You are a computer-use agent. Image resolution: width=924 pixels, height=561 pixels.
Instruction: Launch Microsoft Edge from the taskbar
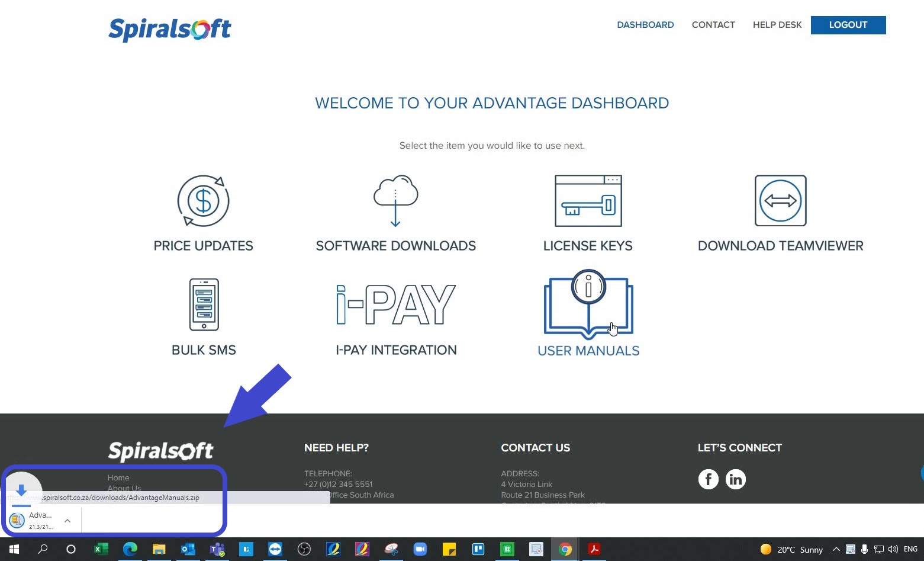point(130,549)
